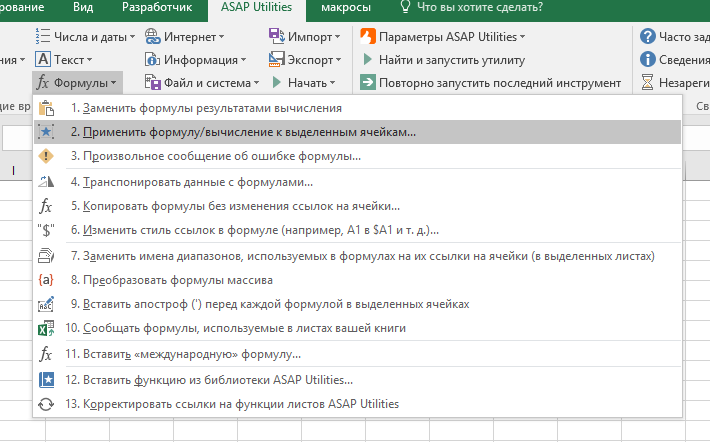Choose Применить формулу/вычисление к выделенным ячейкам

(357, 132)
